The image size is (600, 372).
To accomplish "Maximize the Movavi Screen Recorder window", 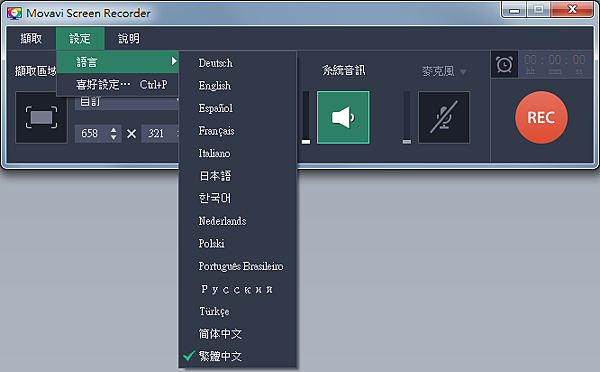I will point(538,10).
